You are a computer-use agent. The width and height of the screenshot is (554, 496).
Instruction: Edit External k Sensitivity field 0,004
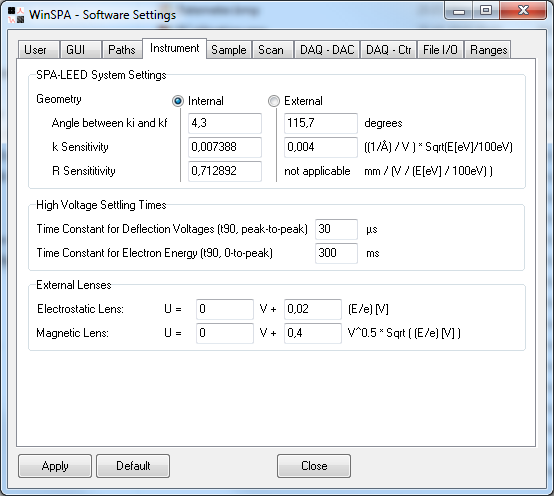(321, 147)
